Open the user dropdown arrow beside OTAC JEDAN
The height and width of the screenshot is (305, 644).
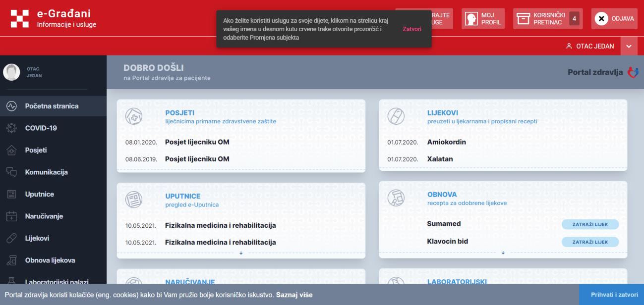tap(629, 46)
